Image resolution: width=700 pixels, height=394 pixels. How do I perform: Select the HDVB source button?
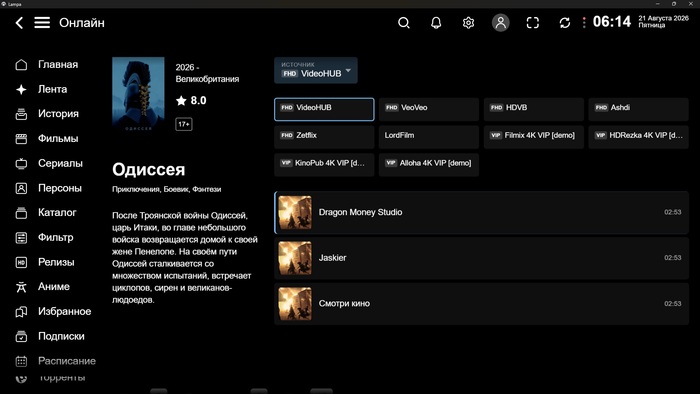coord(533,109)
